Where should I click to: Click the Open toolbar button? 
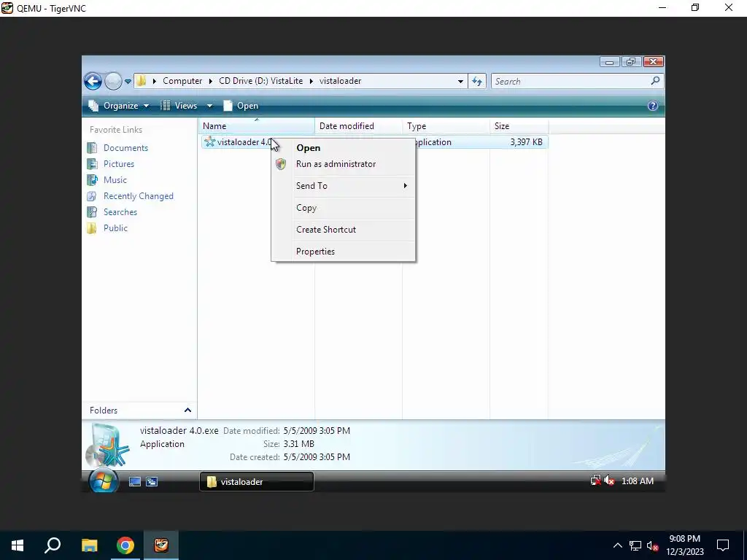241,106
